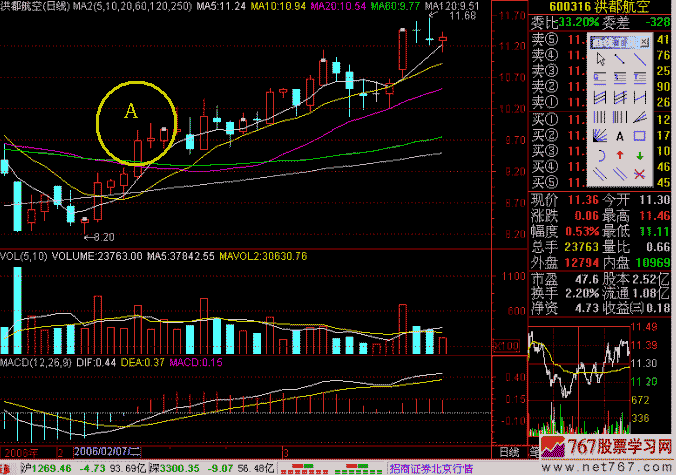The height and width of the screenshot is (475, 676).
Task: Select the green down arrow marker tool
Action: click(640, 155)
